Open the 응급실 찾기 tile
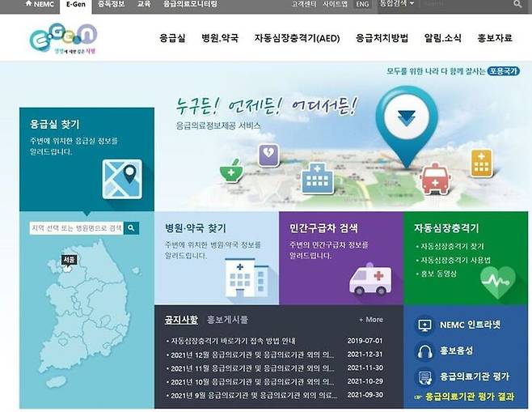 tap(87, 159)
